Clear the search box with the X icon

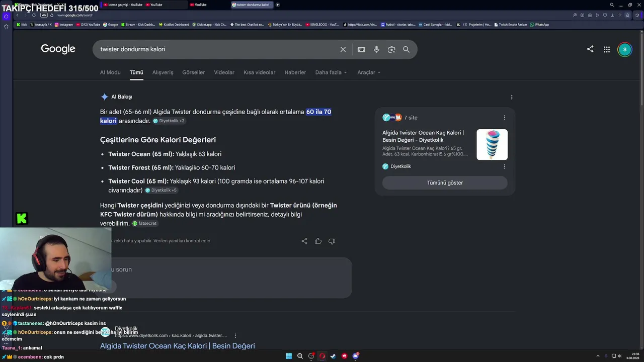point(343,49)
